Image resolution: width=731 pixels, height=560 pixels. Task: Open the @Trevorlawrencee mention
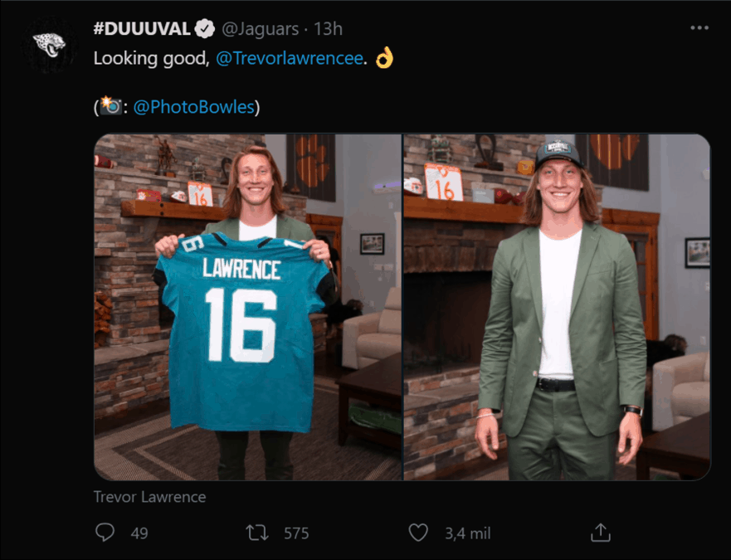(x=289, y=58)
